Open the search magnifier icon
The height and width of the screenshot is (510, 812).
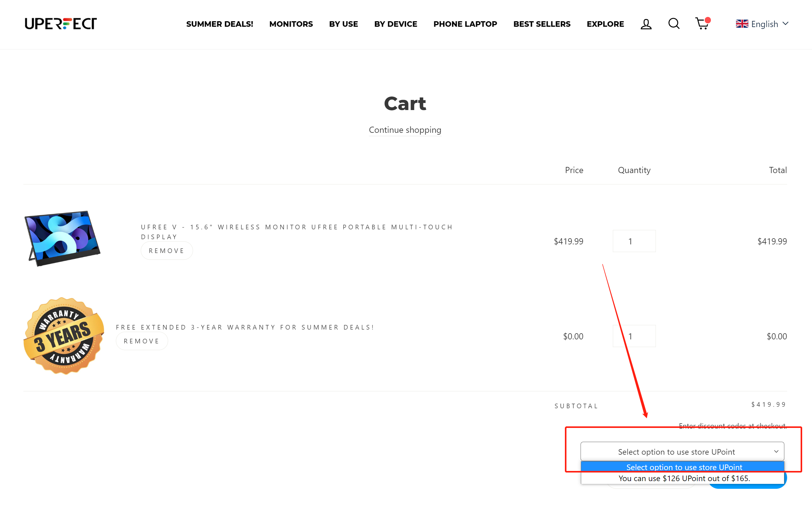click(x=674, y=24)
